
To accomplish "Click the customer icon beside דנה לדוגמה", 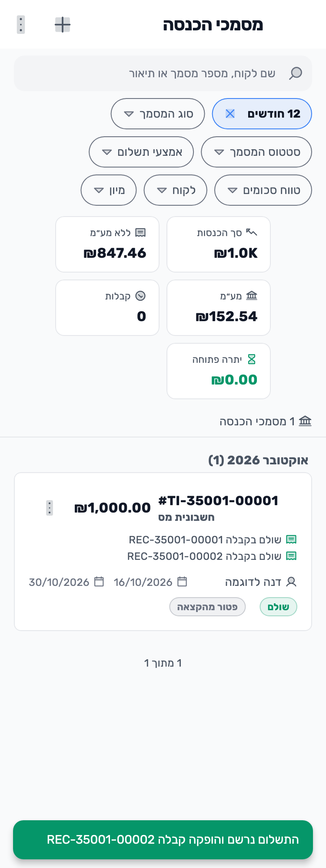I will click(292, 582).
